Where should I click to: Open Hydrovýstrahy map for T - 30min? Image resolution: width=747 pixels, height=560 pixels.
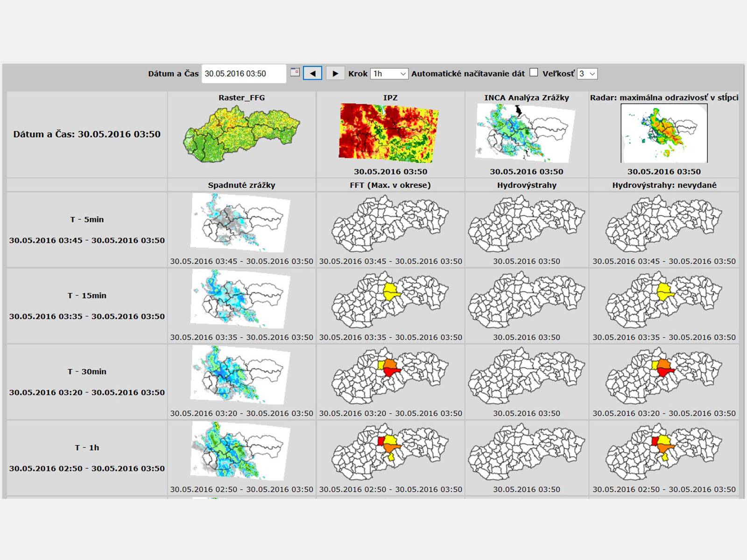(527, 376)
